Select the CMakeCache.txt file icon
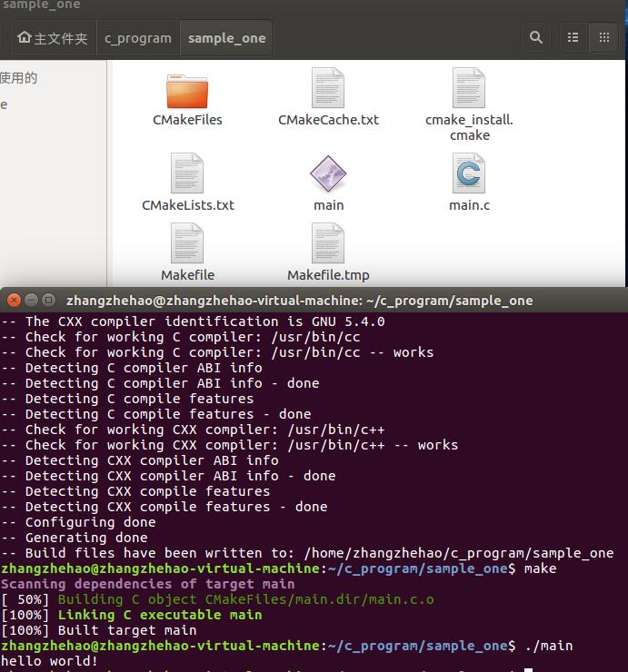The image size is (628, 672). point(328,88)
